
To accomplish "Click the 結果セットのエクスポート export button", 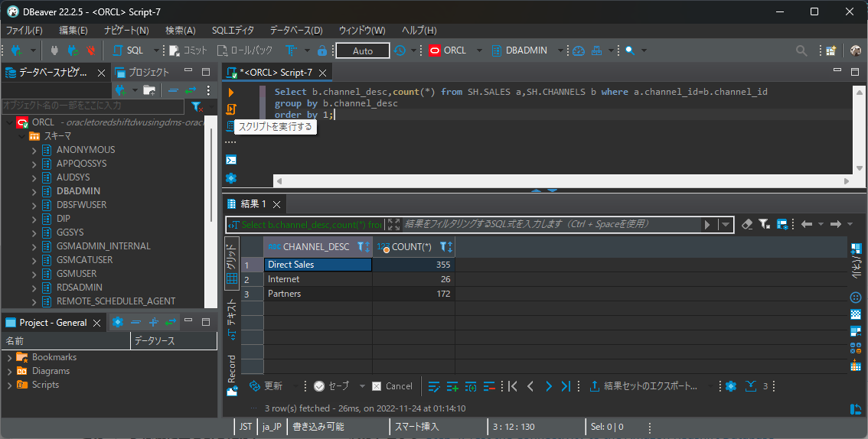I will 644,386.
